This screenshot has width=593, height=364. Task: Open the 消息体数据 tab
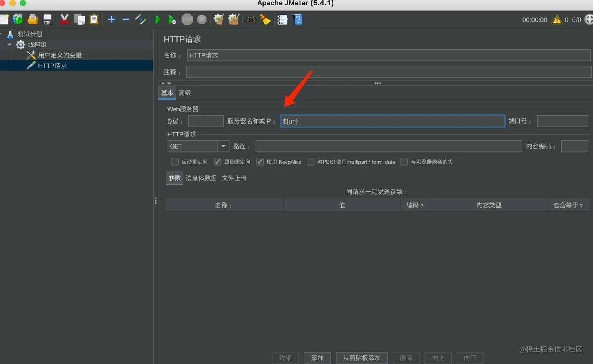[201, 178]
